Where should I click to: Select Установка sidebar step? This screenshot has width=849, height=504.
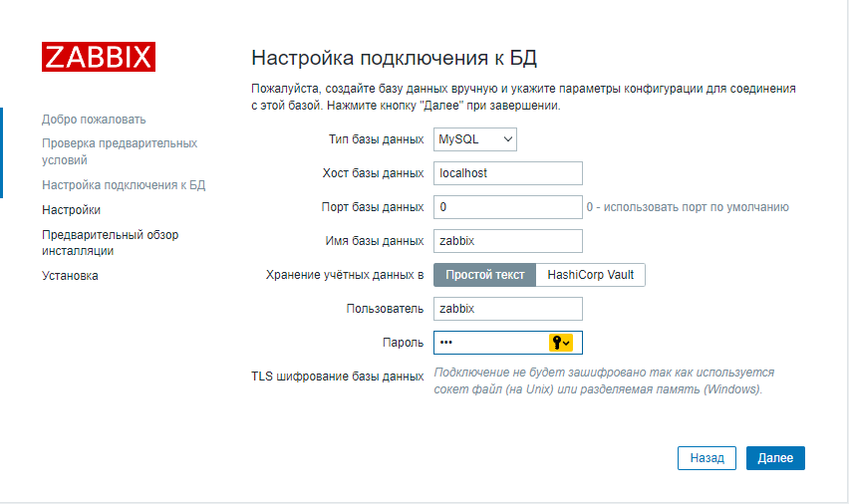click(x=70, y=276)
